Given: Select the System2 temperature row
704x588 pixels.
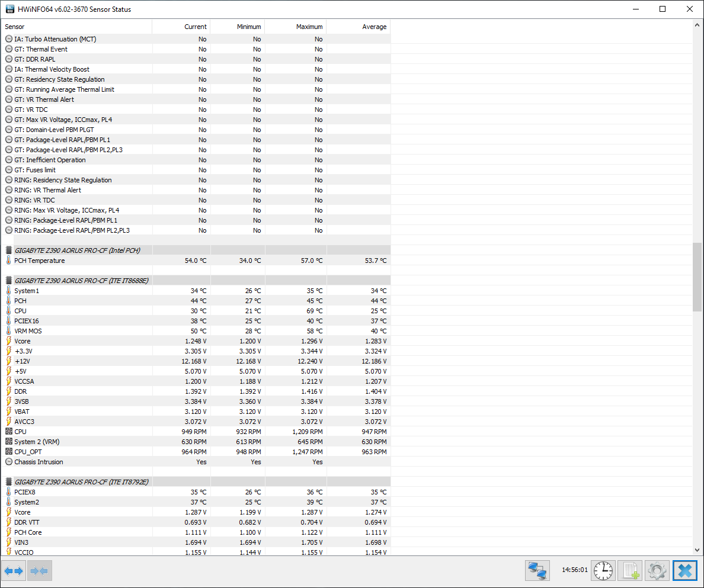Looking at the screenshot, I should click(x=196, y=502).
